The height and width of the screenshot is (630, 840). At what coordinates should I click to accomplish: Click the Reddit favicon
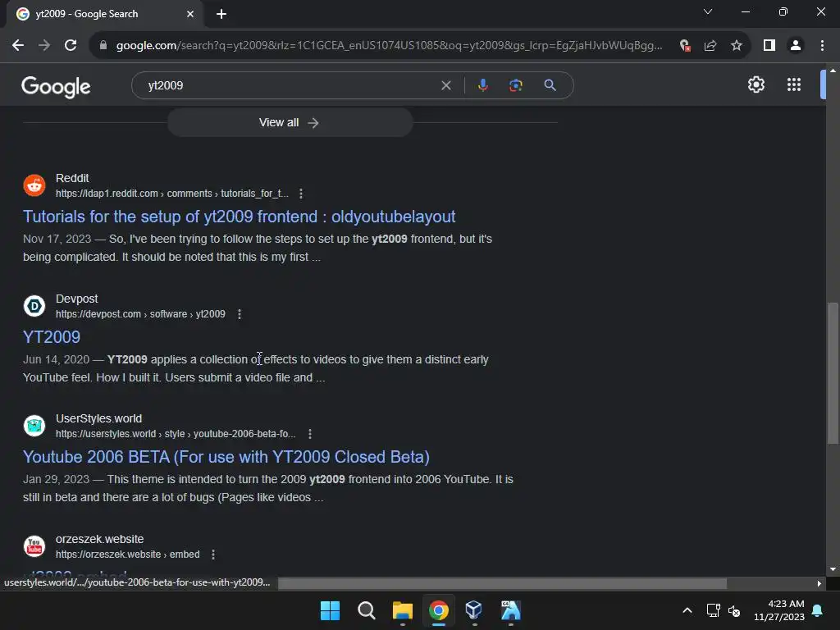[34, 185]
